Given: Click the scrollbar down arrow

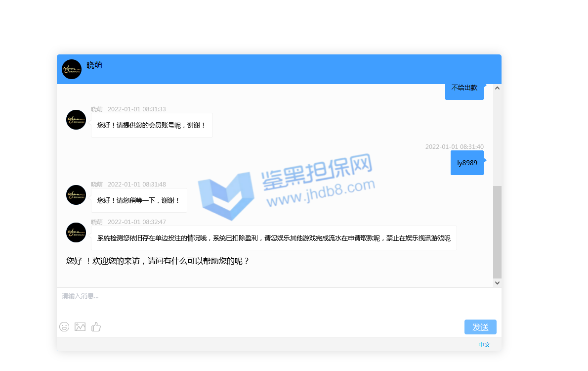Looking at the screenshot, I should (x=498, y=283).
